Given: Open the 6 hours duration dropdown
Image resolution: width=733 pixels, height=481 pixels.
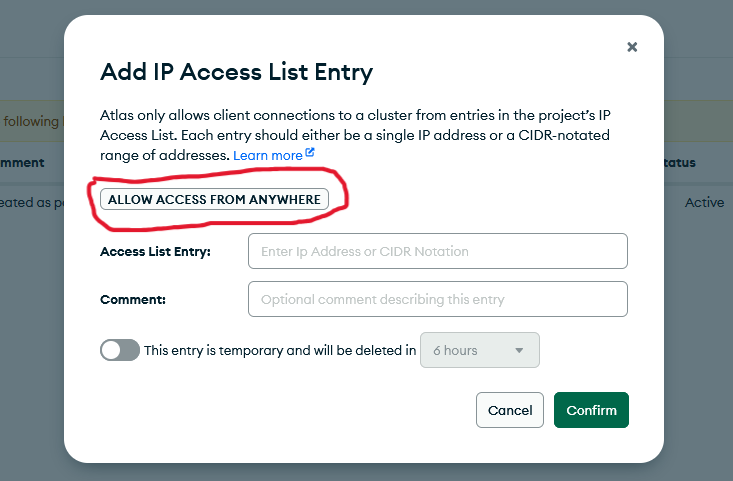Looking at the screenshot, I should click(x=480, y=350).
